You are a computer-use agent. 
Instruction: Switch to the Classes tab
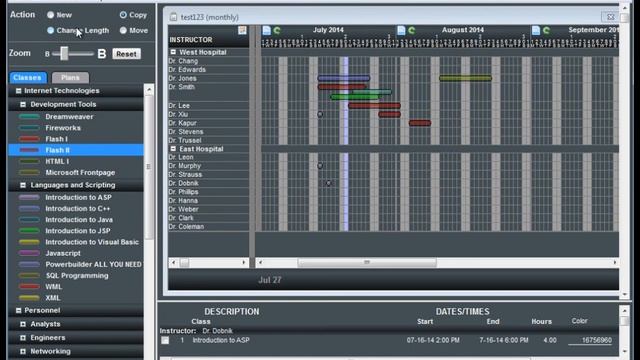pyautogui.click(x=27, y=78)
